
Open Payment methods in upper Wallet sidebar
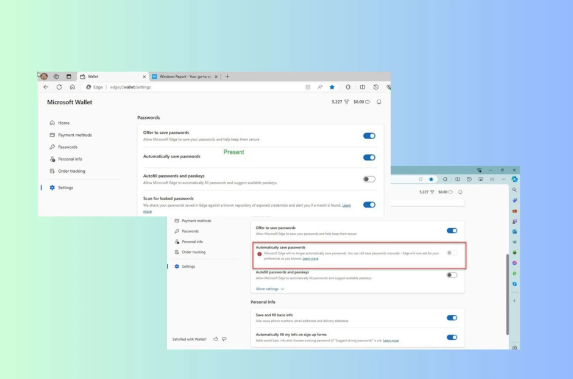71,135
